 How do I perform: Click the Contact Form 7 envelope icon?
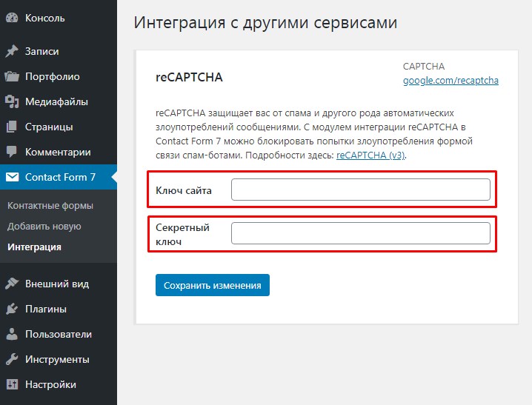point(12,177)
